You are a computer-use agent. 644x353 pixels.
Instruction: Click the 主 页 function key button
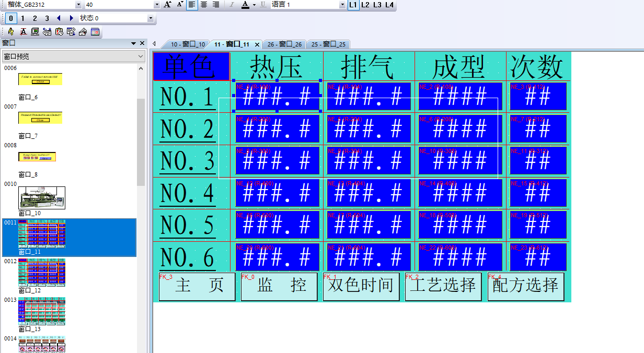[197, 286]
